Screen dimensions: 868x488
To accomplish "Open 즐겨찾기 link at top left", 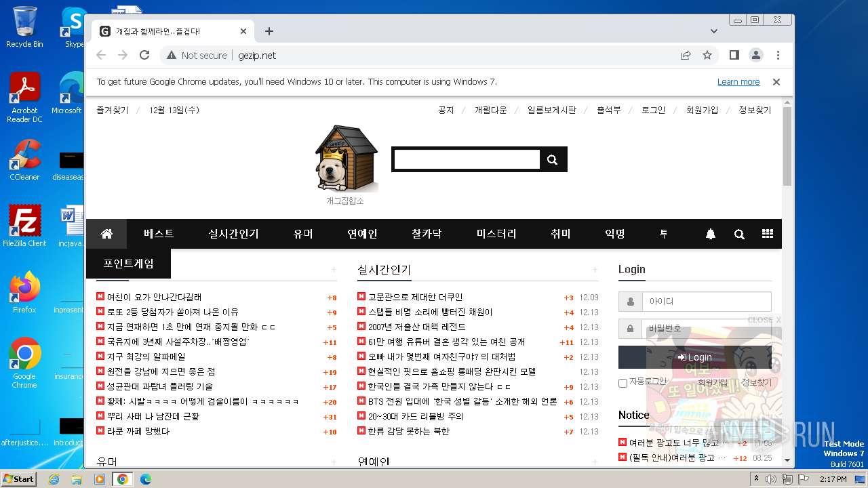I will click(112, 110).
